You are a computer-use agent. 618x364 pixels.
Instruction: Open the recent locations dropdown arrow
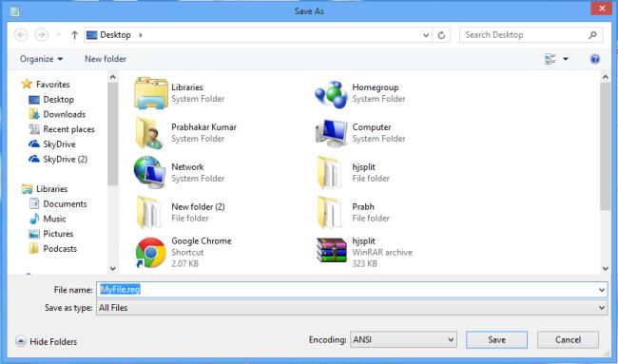tap(58, 35)
